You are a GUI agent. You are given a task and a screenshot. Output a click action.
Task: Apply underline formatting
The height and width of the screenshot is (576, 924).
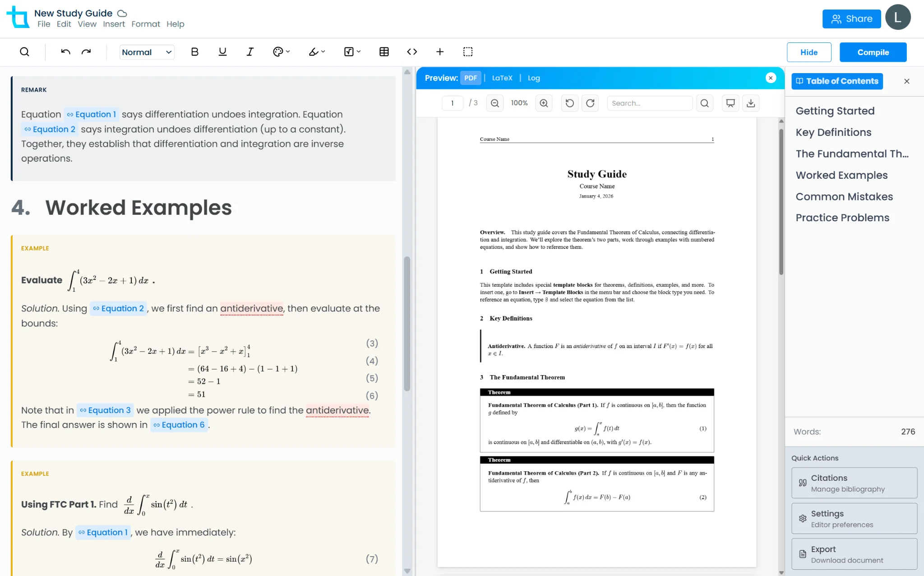pyautogui.click(x=222, y=51)
